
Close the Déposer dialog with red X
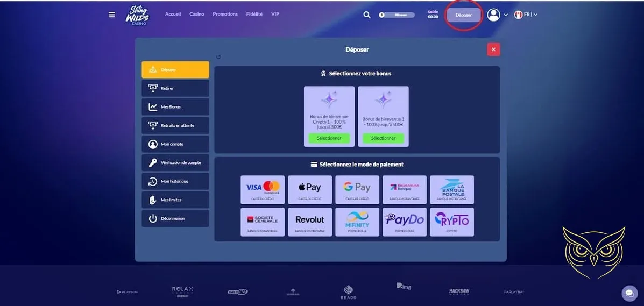click(x=493, y=49)
